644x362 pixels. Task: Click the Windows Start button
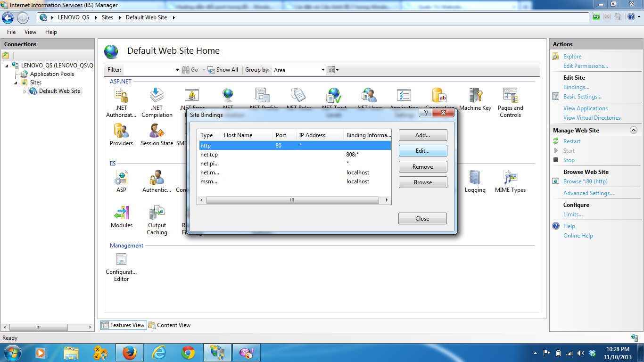click(x=11, y=353)
